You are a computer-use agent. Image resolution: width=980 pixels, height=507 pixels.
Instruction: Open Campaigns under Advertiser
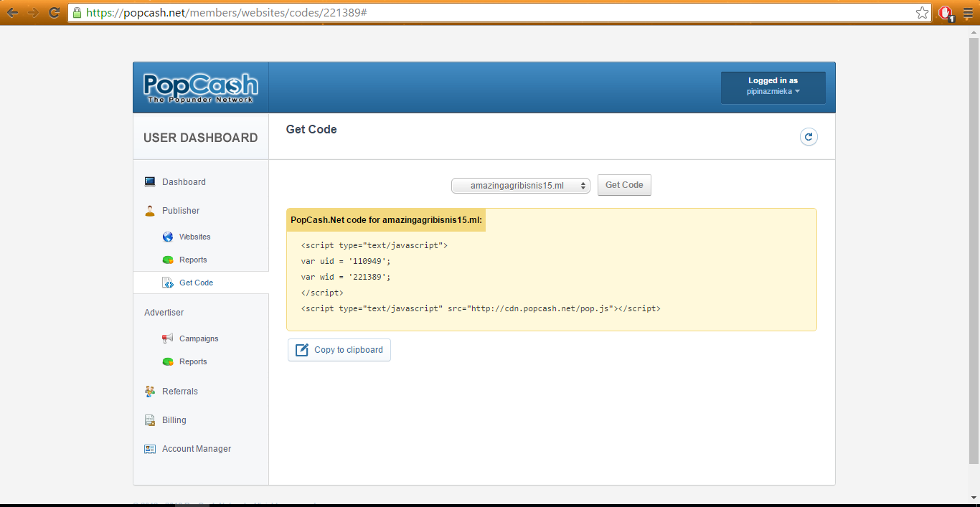pos(199,338)
